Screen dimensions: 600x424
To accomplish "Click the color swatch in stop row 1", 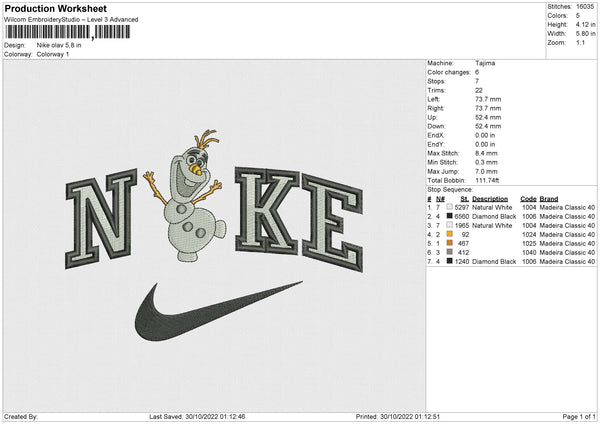I will coord(450,207).
